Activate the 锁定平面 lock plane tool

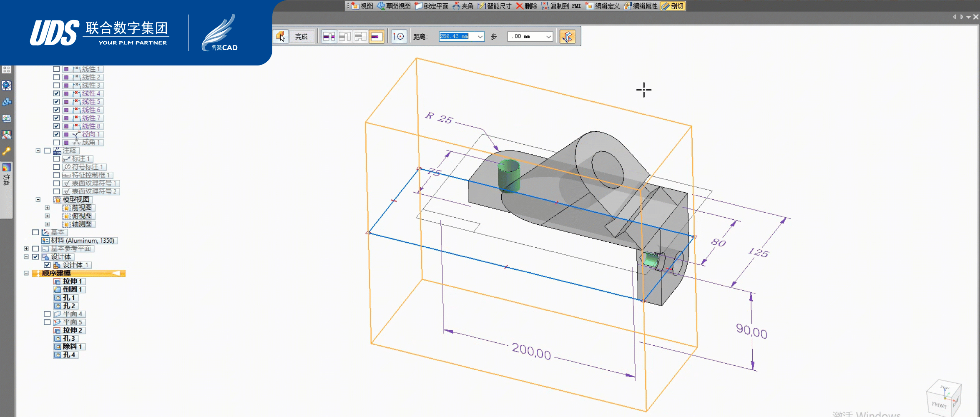tap(432, 6)
